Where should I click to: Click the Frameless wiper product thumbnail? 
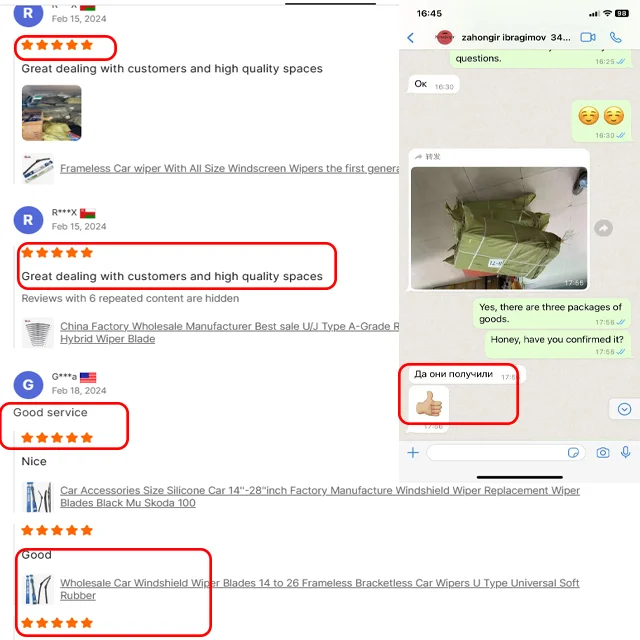[38, 169]
